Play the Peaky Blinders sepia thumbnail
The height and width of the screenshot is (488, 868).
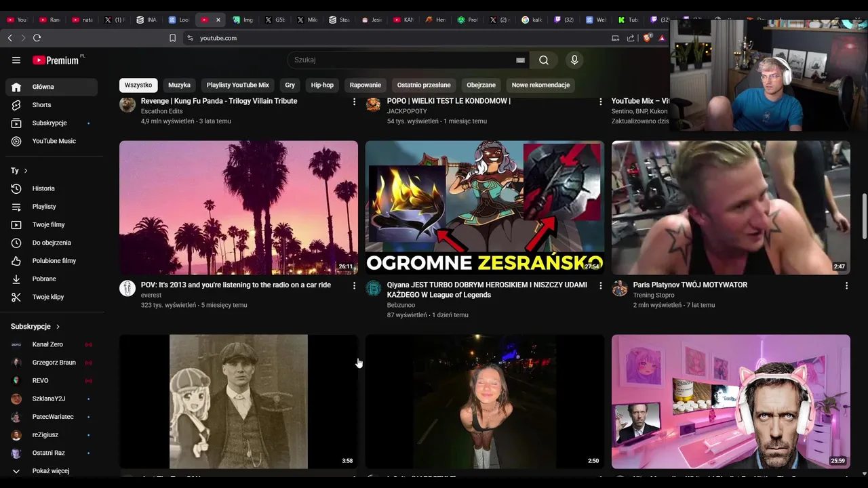pyautogui.click(x=239, y=401)
